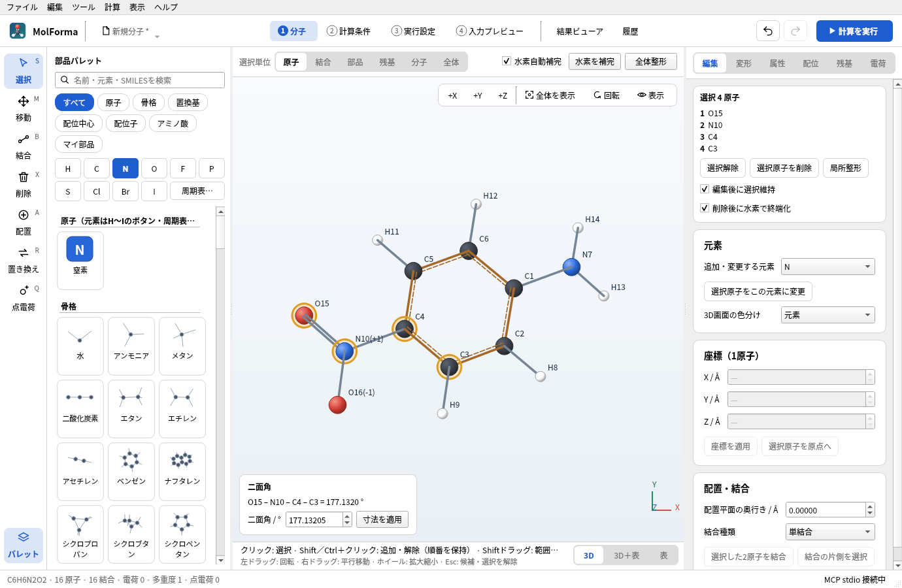This screenshot has height=588, width=902.
Task: Toggle the パレット panel button
Action: 24,545
